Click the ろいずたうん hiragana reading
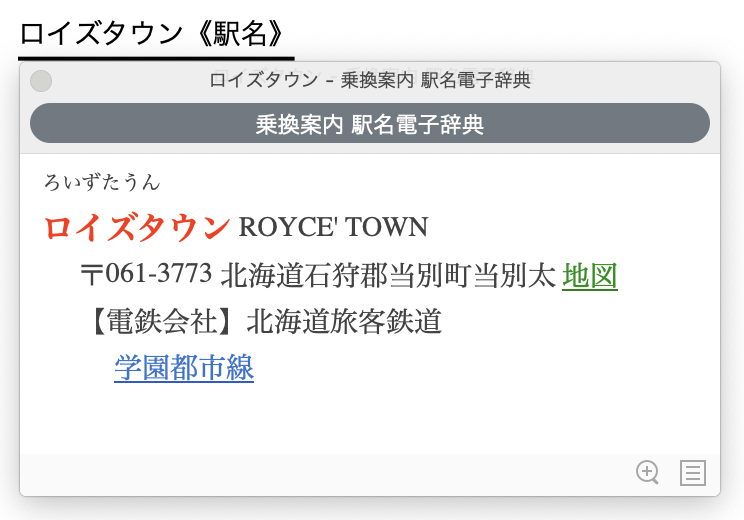744x520 pixels. (x=102, y=182)
